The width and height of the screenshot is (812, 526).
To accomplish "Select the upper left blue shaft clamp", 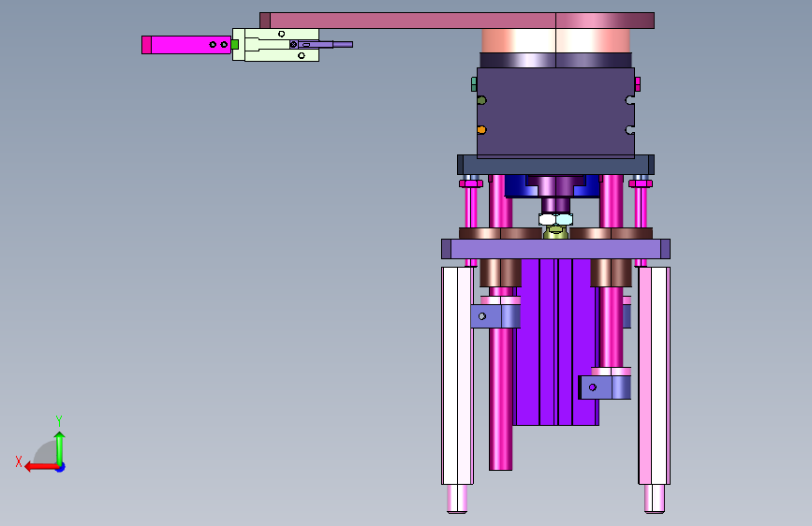I will click(495, 316).
